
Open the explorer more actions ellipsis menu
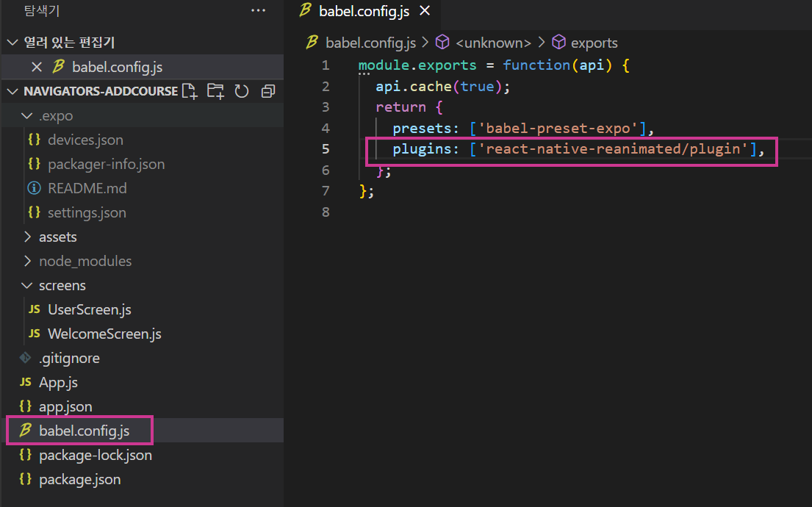258,10
